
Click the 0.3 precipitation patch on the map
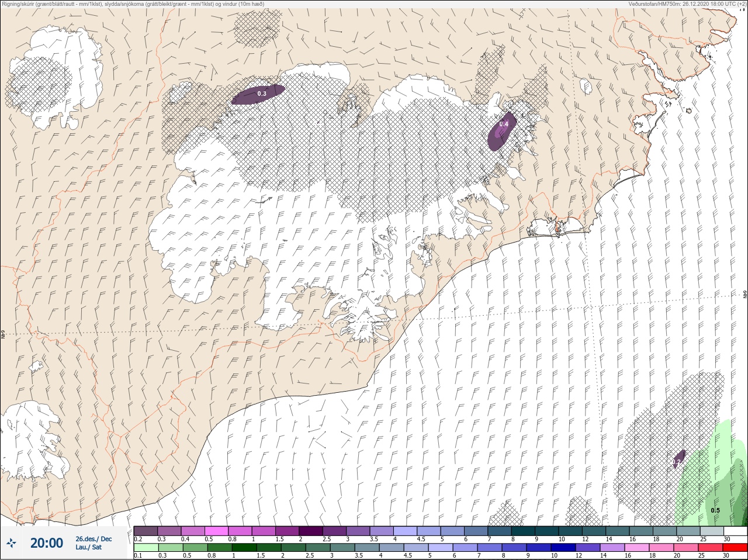258,94
